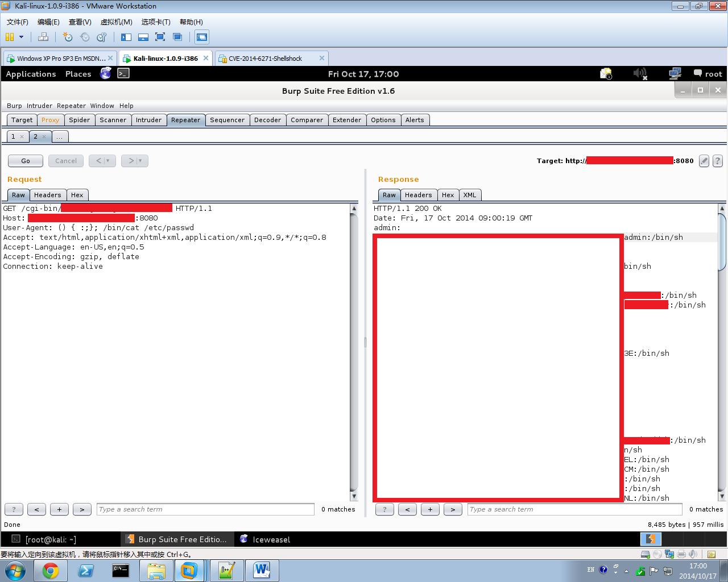Open Google Chrome from Windows taskbar

click(51, 570)
